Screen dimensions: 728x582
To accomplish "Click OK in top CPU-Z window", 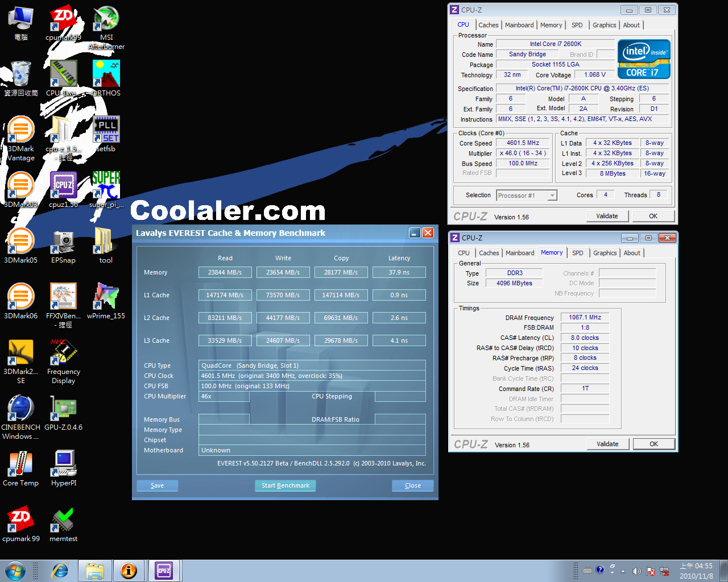I will tap(653, 216).
